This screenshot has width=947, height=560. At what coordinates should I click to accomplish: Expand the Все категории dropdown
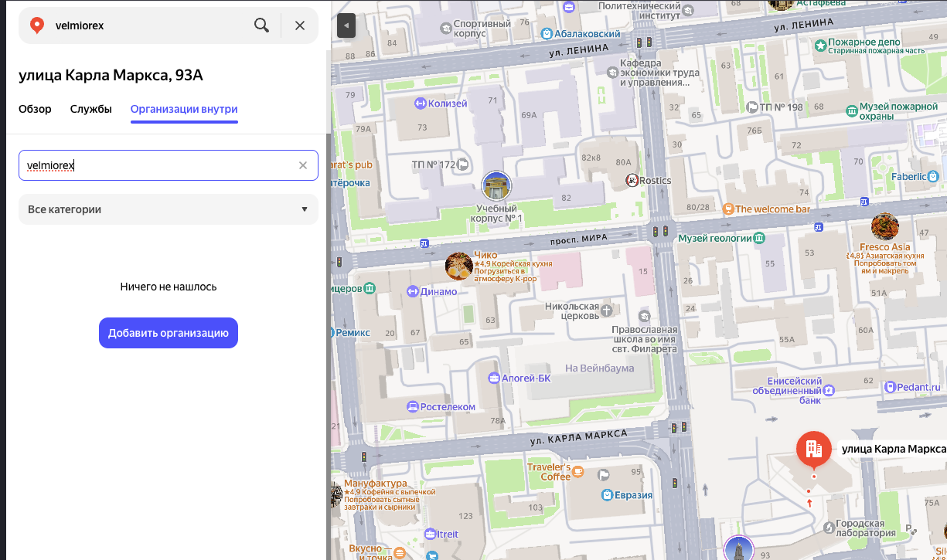[x=169, y=209]
